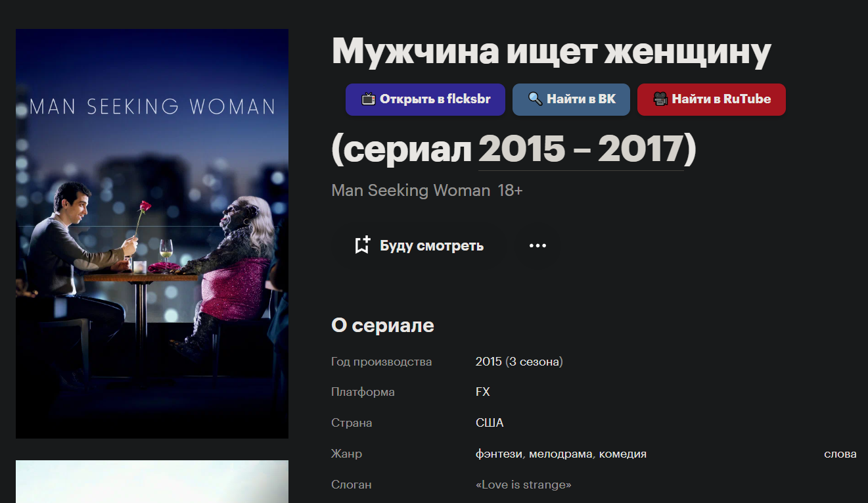Viewport: 868px width, 503px height.
Task: Click the 18+ age rating
Action: [510, 191]
